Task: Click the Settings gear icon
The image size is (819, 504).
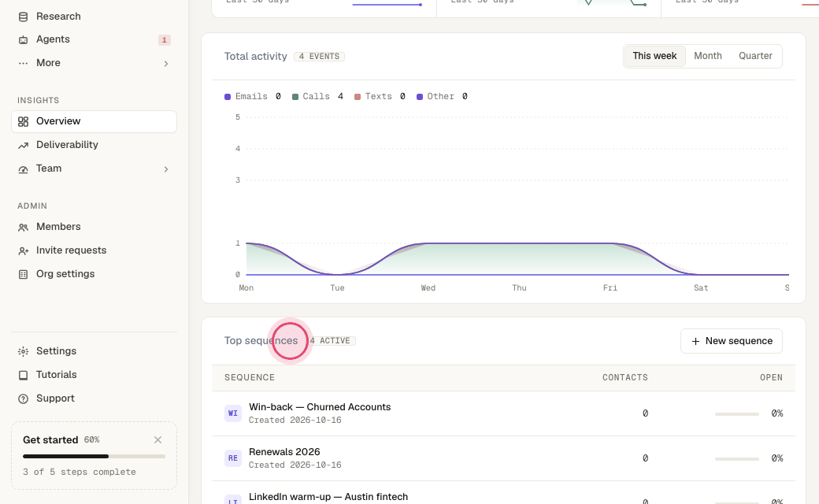Action: point(23,351)
